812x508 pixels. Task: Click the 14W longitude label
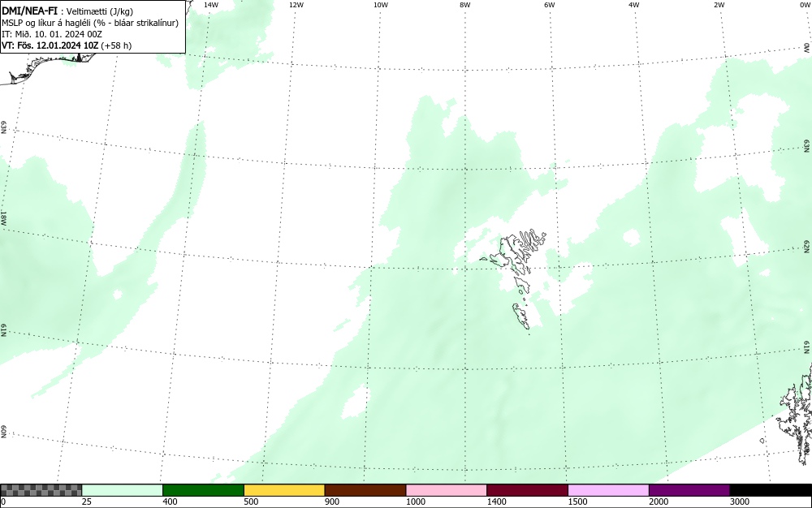coord(211,5)
